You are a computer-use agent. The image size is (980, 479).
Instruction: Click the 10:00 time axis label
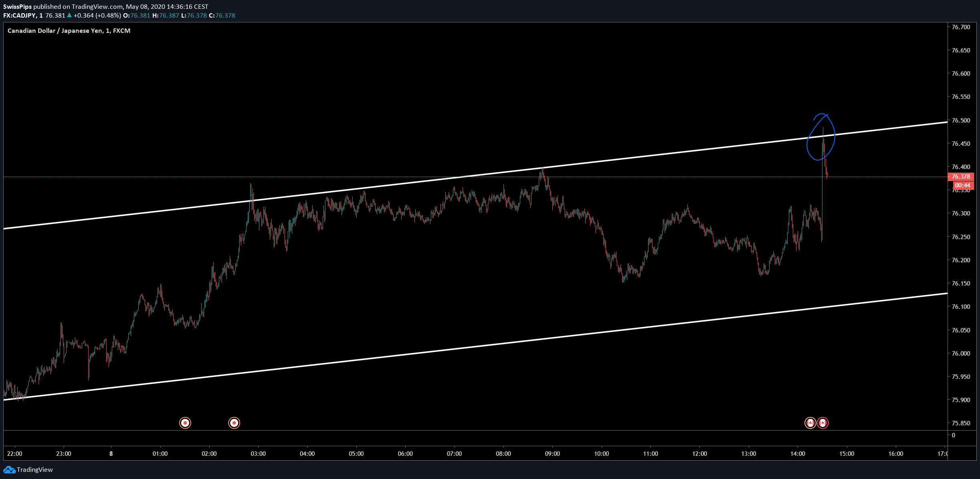pyautogui.click(x=602, y=453)
